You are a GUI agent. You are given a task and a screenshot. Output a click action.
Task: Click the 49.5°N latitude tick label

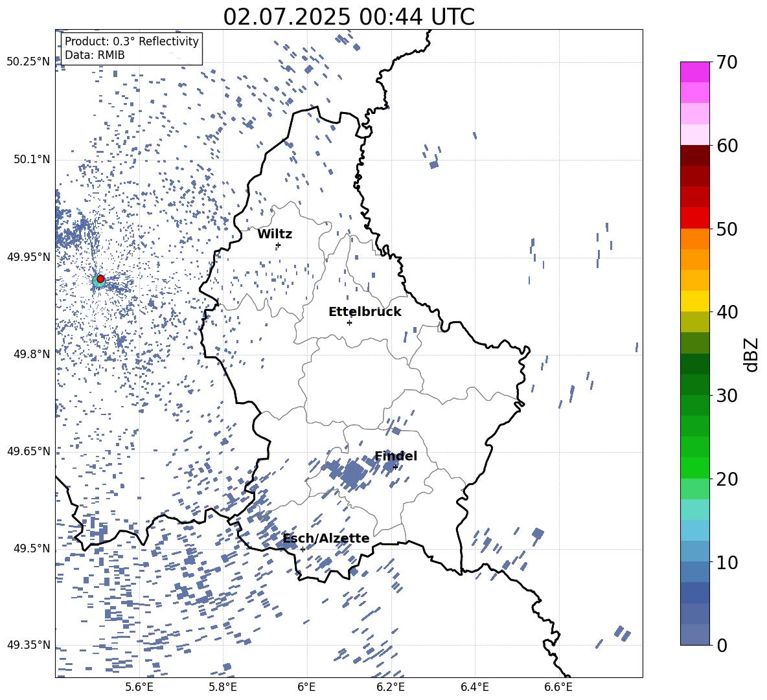click(32, 548)
